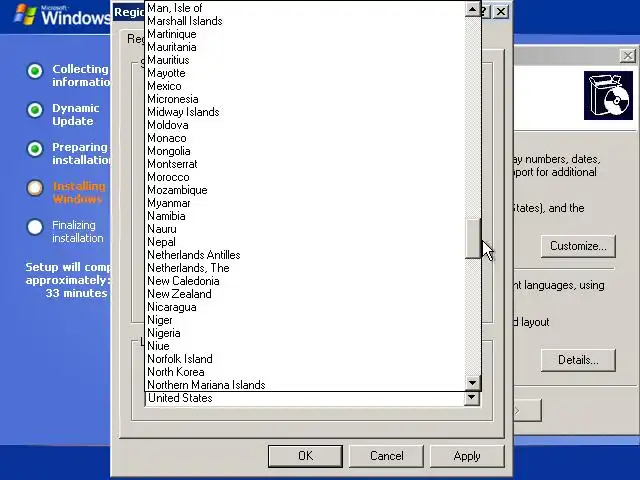Pick Myanmar from the location list
The width and height of the screenshot is (640, 480).
coord(305,203)
